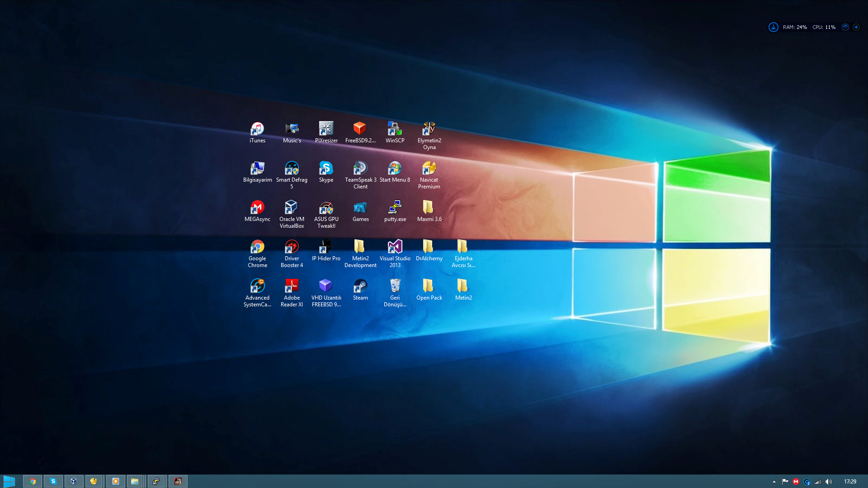This screenshot has height=488, width=868.
Task: Open the Skype desktop shortcut
Action: [x=326, y=172]
